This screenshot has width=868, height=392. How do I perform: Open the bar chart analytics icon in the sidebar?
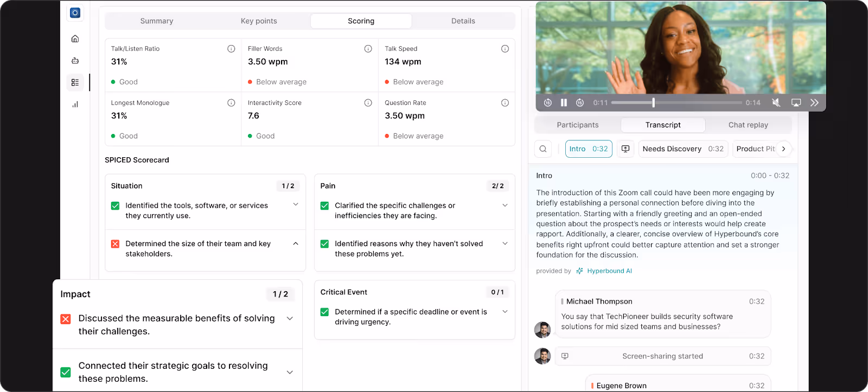point(75,105)
